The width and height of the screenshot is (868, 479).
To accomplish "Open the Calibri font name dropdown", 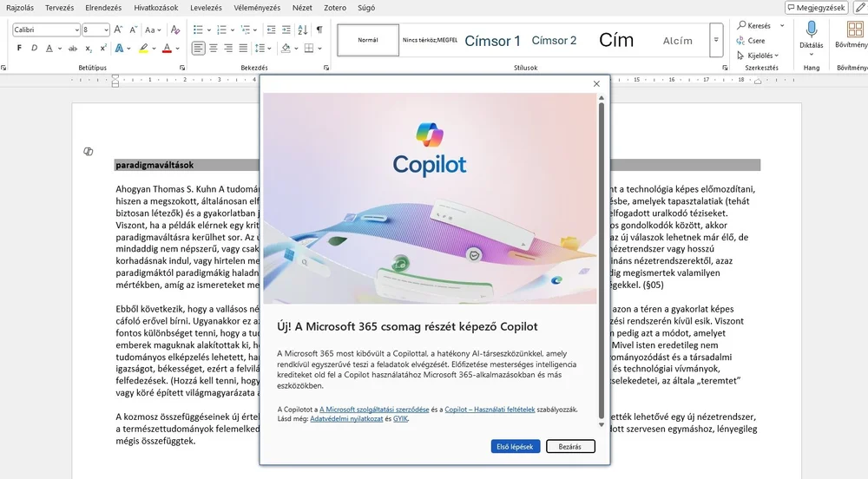I will [x=77, y=30].
